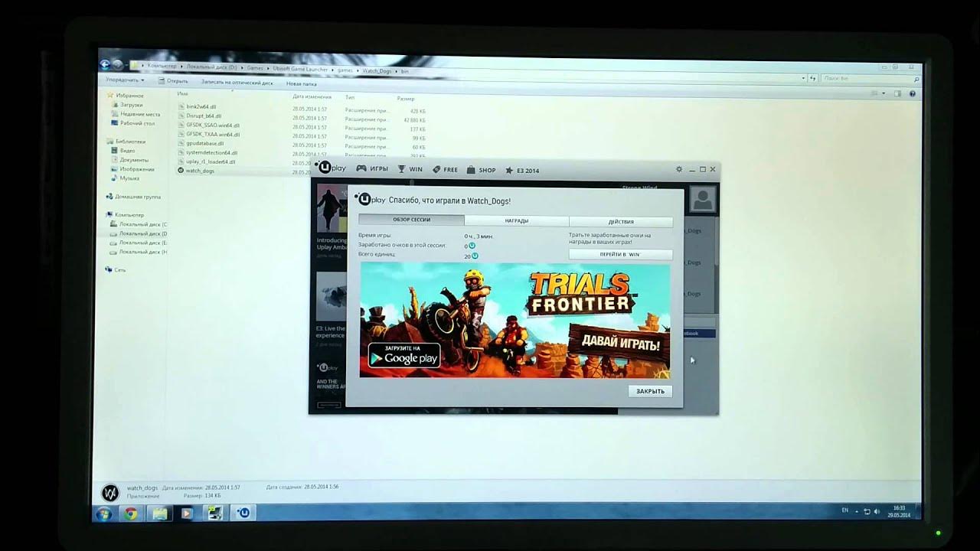
Task: Open the Изображения library
Action: [132, 169]
